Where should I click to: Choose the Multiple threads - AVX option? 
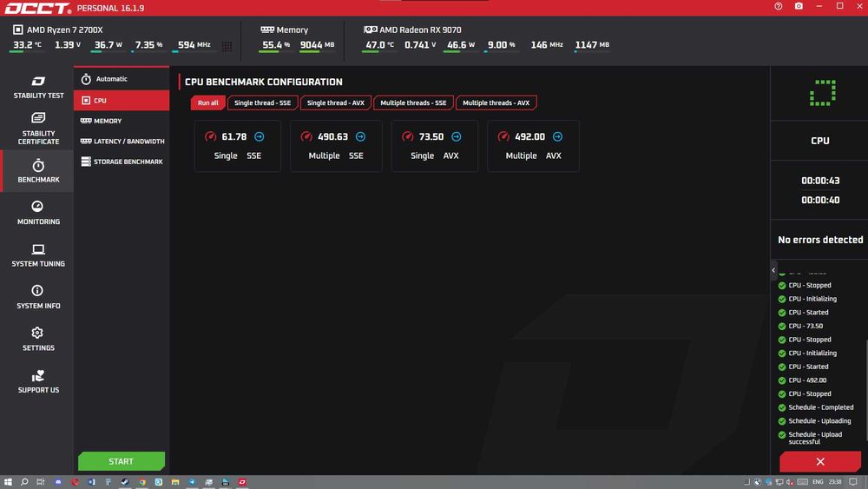pyautogui.click(x=496, y=102)
